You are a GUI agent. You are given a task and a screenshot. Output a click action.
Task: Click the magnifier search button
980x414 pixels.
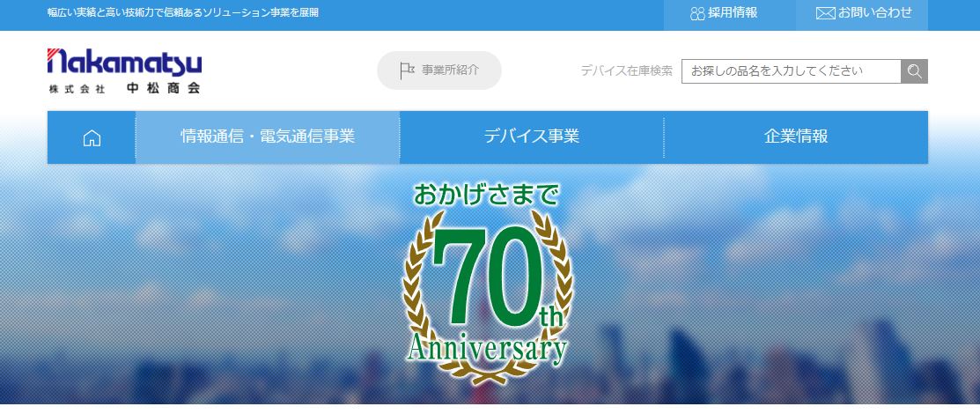[x=914, y=71]
